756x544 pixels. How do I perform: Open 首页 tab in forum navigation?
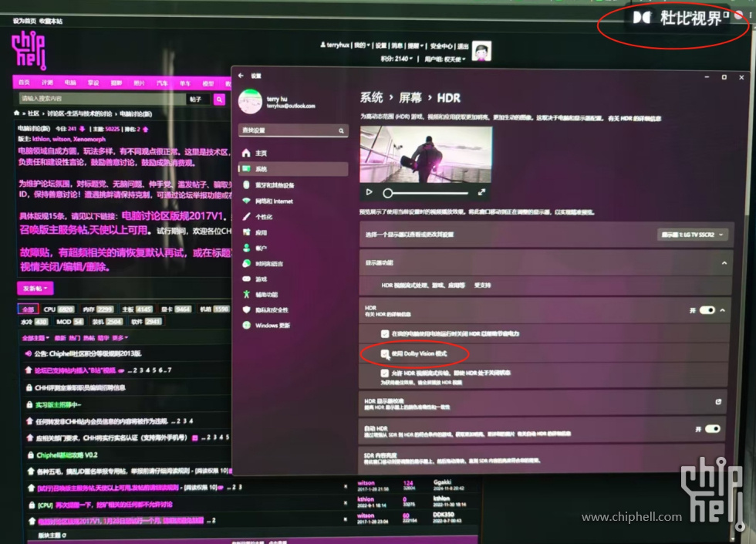pyautogui.click(x=24, y=83)
